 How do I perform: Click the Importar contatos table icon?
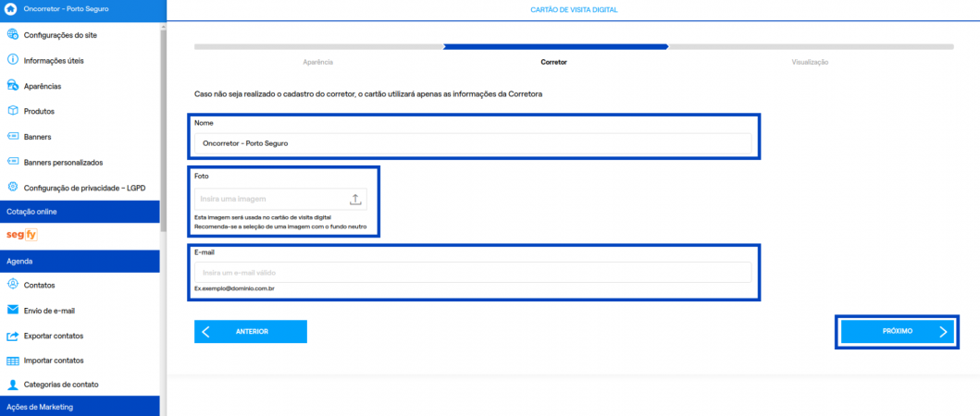[13, 361]
